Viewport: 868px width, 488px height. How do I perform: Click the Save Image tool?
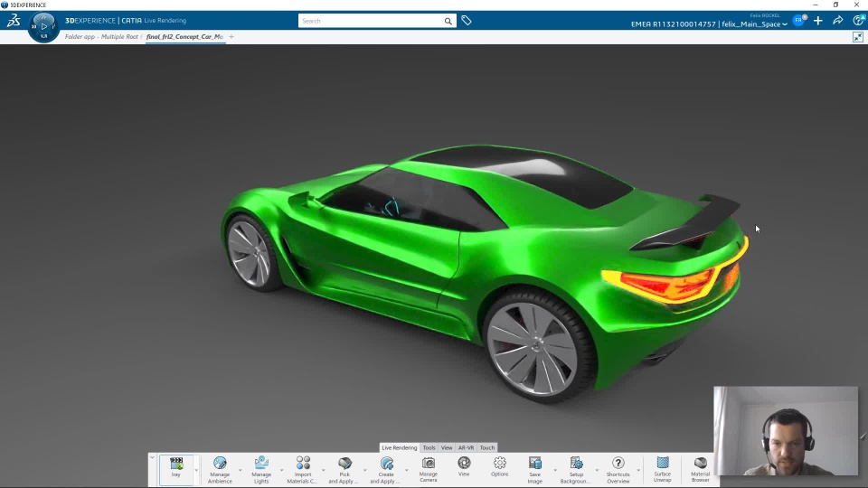click(x=534, y=469)
